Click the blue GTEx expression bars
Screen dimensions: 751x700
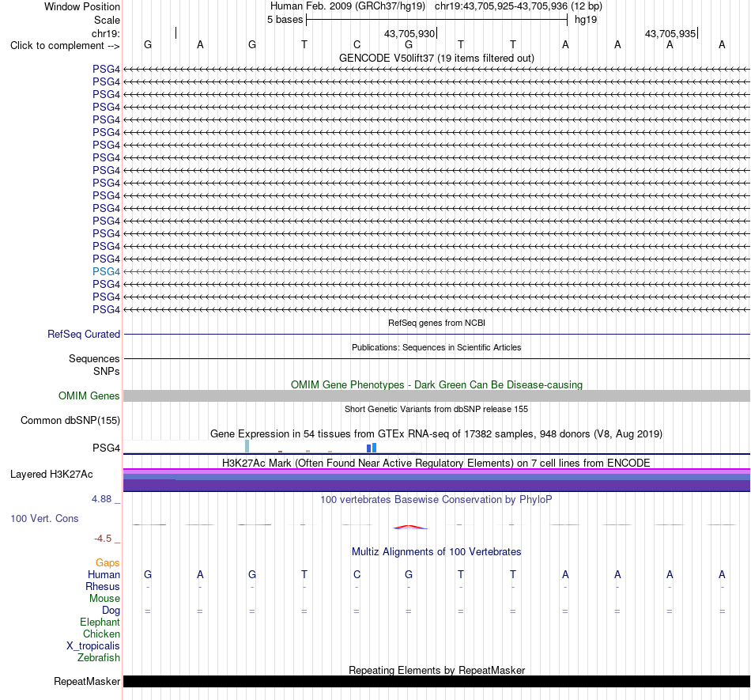[372, 448]
